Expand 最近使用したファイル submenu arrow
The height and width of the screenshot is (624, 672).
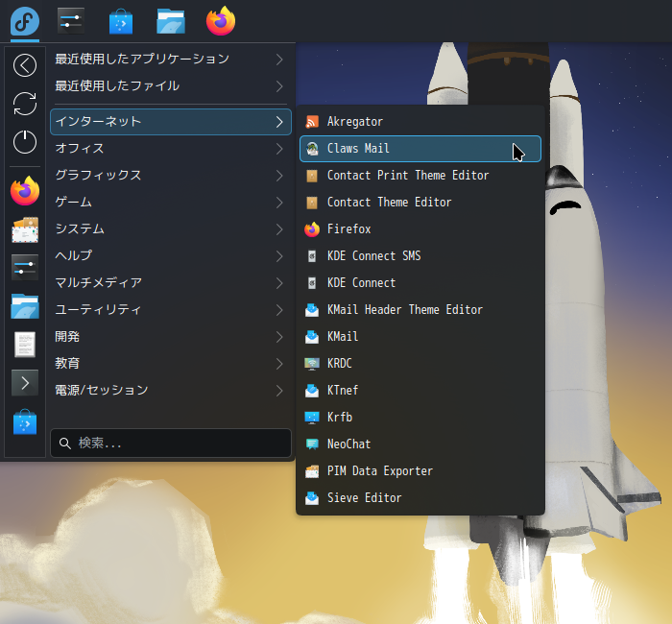[x=279, y=86]
